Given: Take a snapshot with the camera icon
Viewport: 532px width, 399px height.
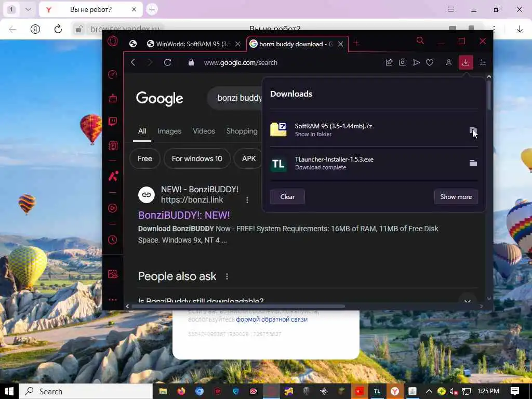Looking at the screenshot, I should 403,62.
